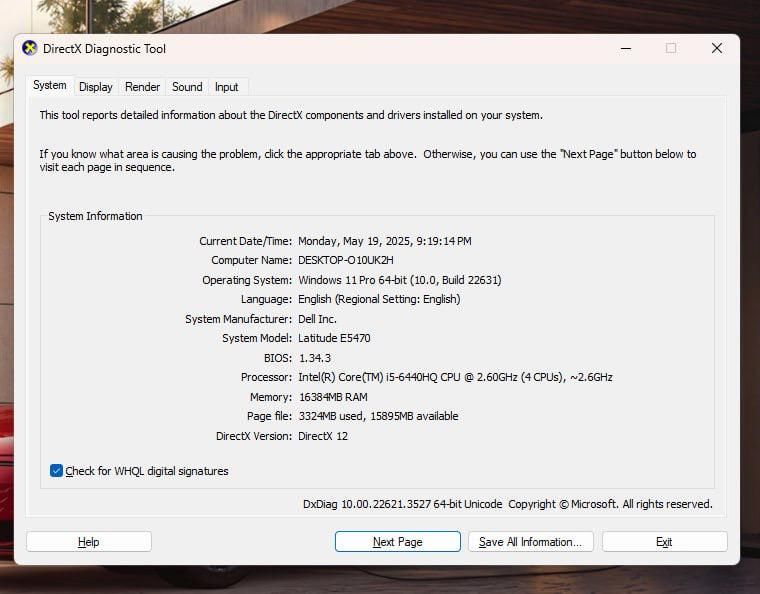Click the Exit button

coord(665,542)
